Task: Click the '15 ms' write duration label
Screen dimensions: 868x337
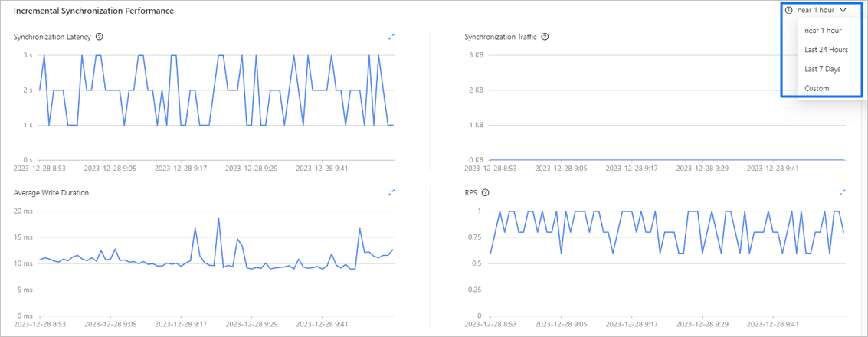Action: coord(23,237)
